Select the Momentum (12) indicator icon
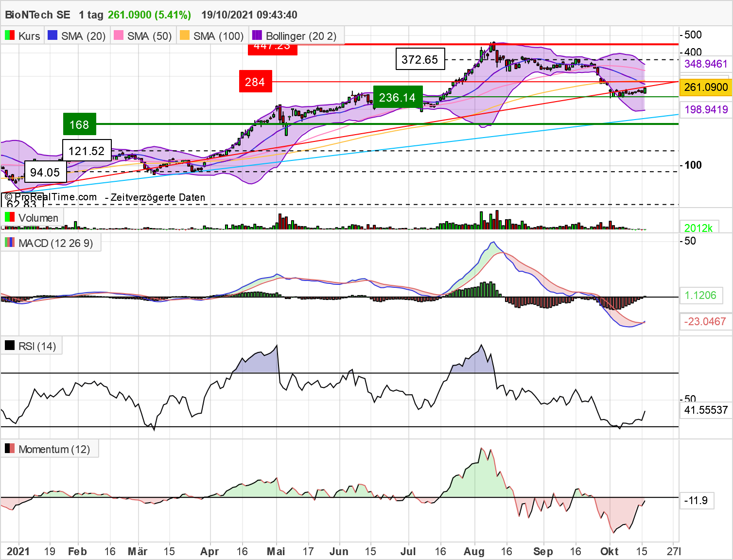Viewport: 733px width, 560px height. 9,449
